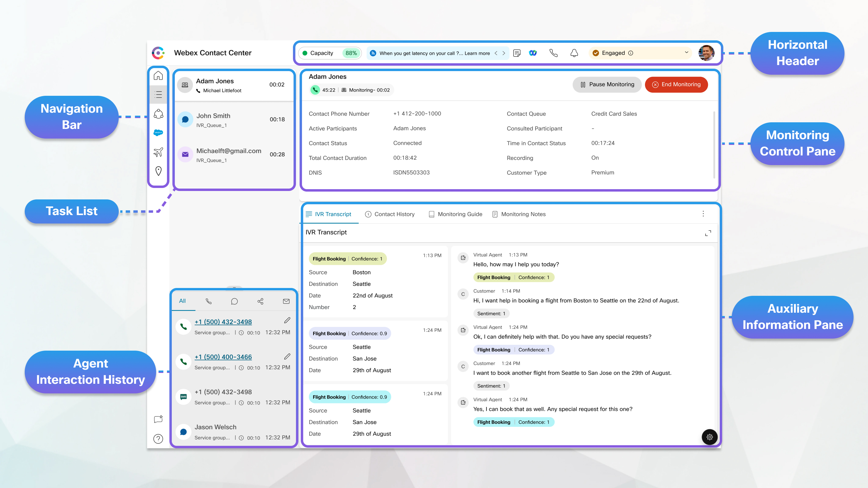868x488 pixels.
Task: Expand the IVR Transcript fullscreen view
Action: pyautogui.click(x=708, y=233)
